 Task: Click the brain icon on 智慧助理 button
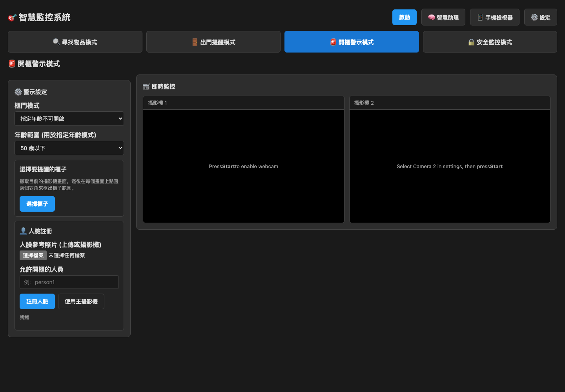coord(432,17)
